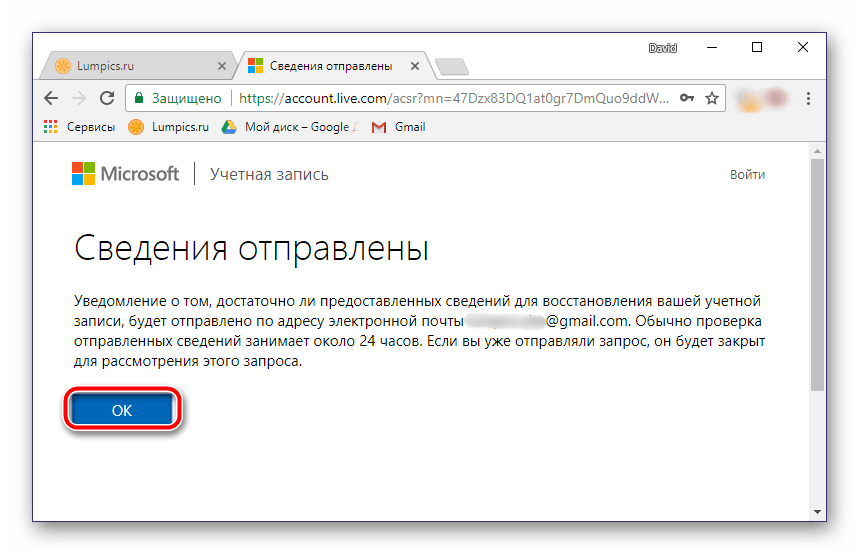The width and height of the screenshot is (859, 554).
Task: Click the browser back arrow
Action: [51, 99]
